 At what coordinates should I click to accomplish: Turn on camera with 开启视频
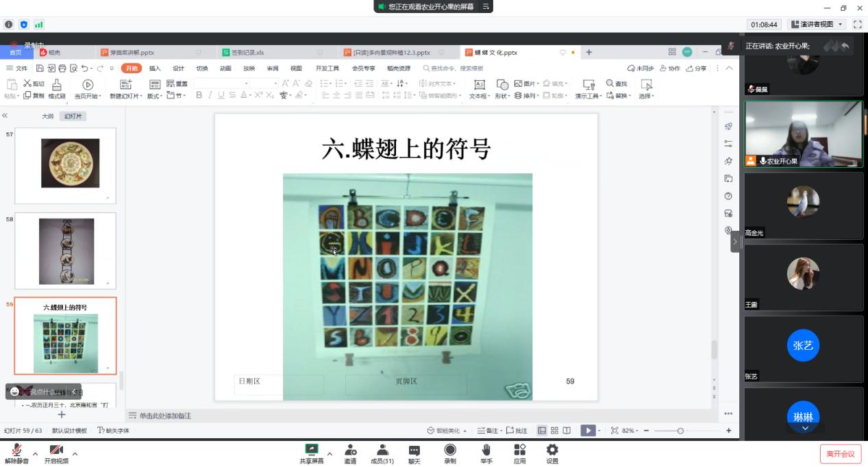56,453
